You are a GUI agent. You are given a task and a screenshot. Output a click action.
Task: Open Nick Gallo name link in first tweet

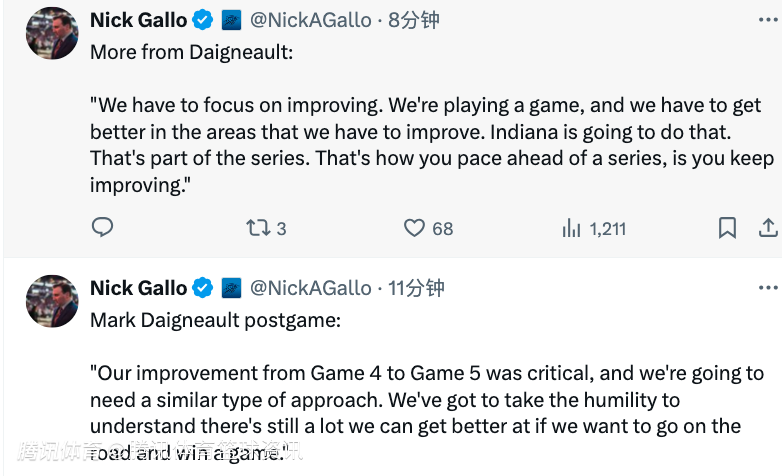pos(137,20)
